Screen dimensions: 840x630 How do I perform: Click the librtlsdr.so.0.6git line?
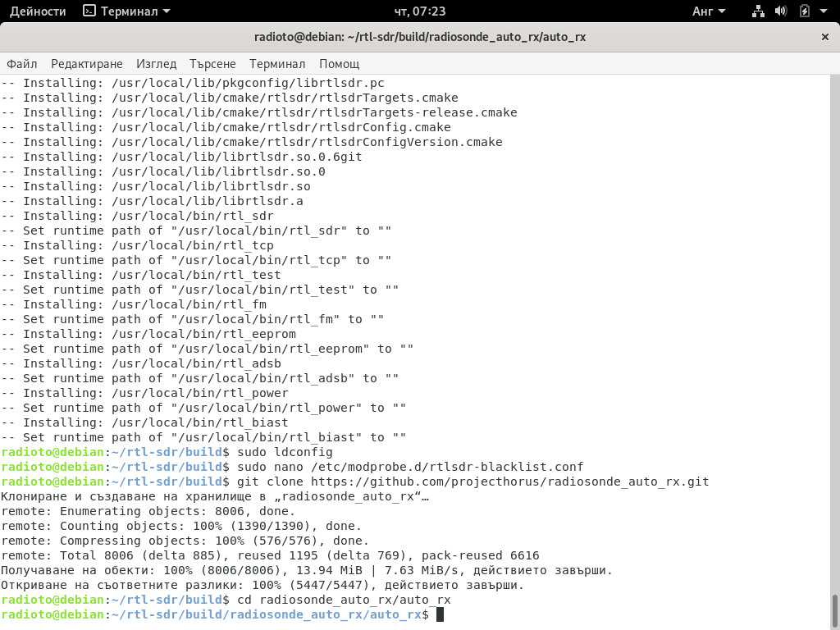tap(181, 157)
